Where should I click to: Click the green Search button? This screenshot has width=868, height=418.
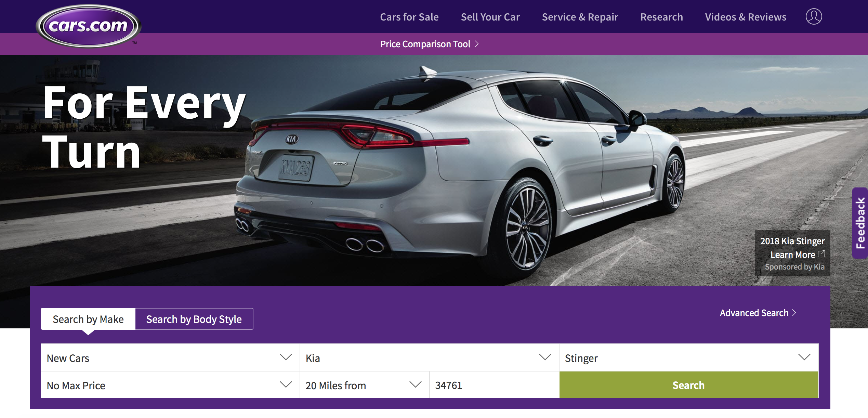[x=689, y=385]
